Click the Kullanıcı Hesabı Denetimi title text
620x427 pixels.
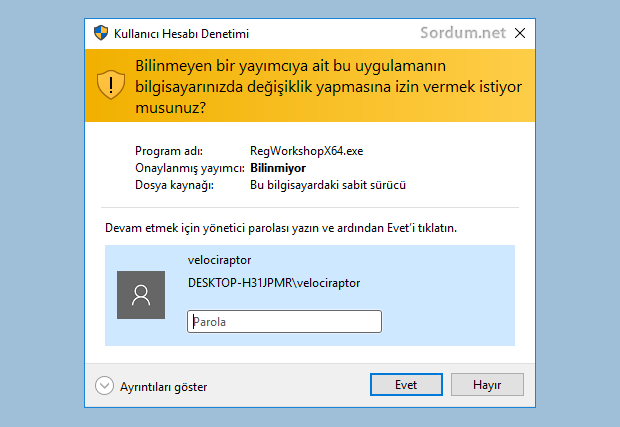tap(181, 34)
